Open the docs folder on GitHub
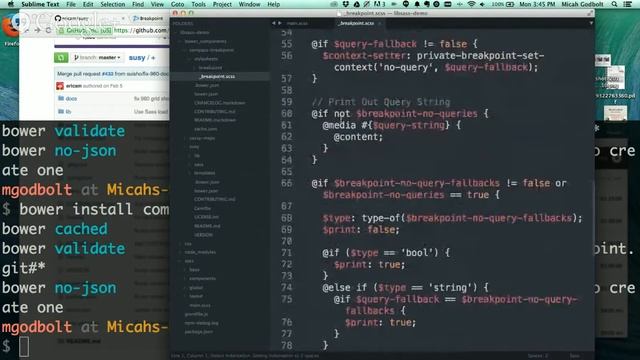This screenshot has width=640, height=360. [71, 99]
